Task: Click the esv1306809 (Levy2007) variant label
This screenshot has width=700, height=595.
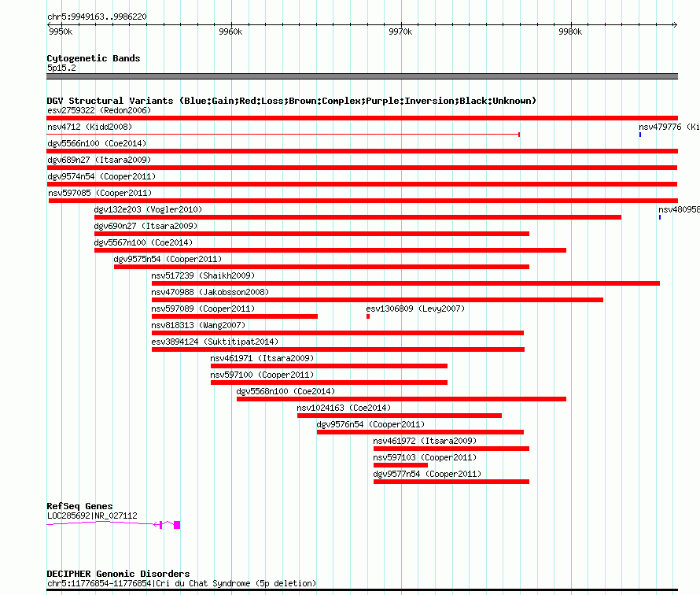Action: pos(415,309)
